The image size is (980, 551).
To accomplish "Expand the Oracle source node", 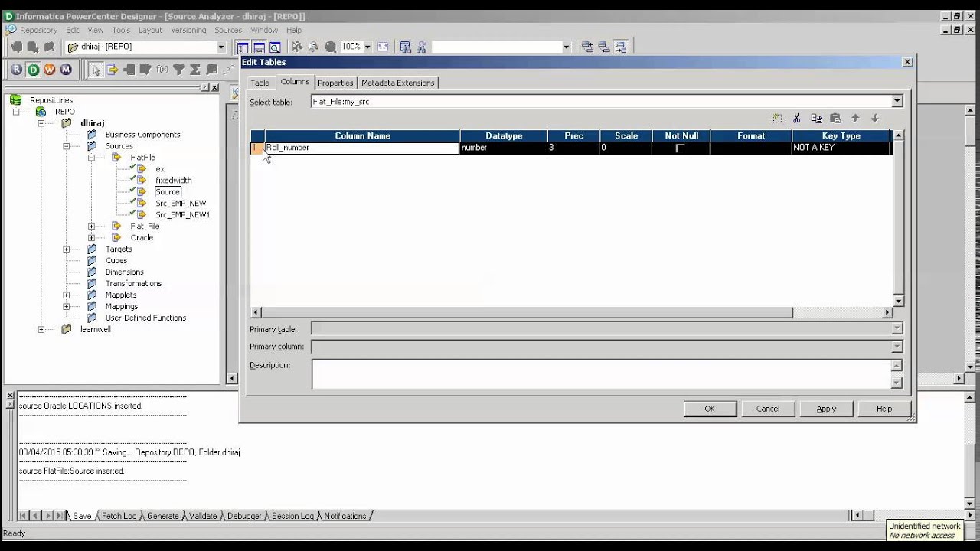I will [x=91, y=238].
